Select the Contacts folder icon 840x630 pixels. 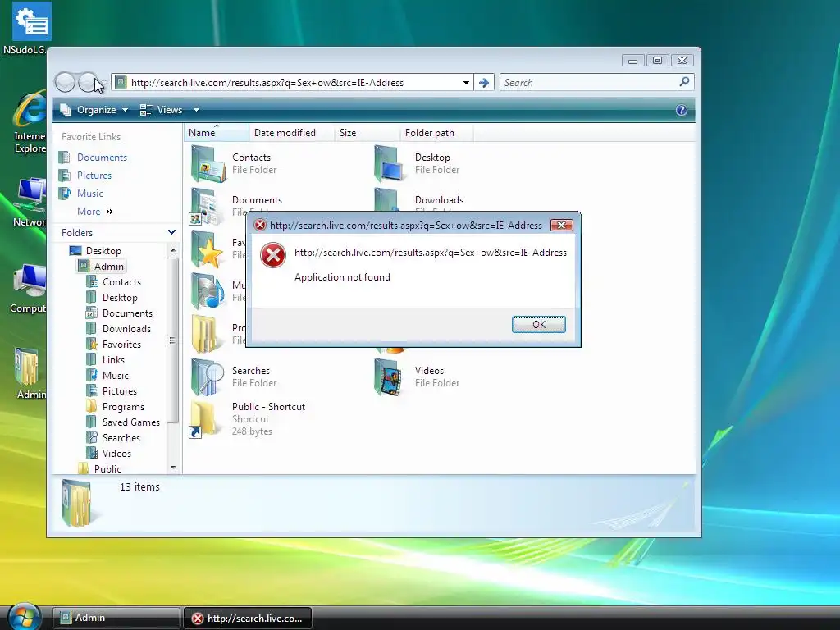pos(208,163)
